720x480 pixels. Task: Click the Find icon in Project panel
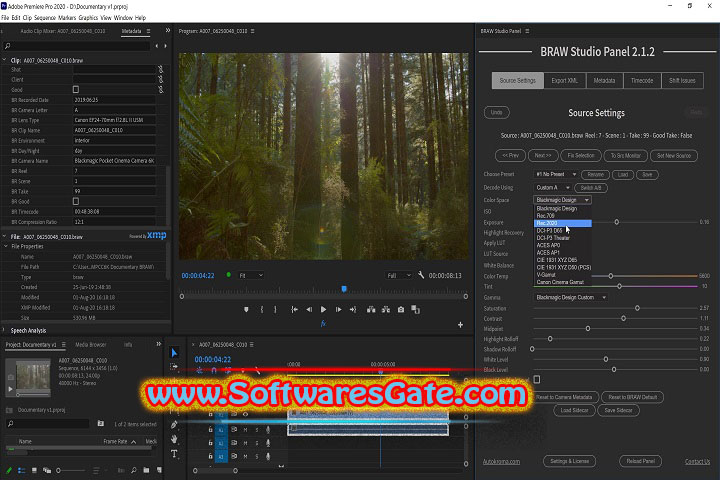[133, 470]
